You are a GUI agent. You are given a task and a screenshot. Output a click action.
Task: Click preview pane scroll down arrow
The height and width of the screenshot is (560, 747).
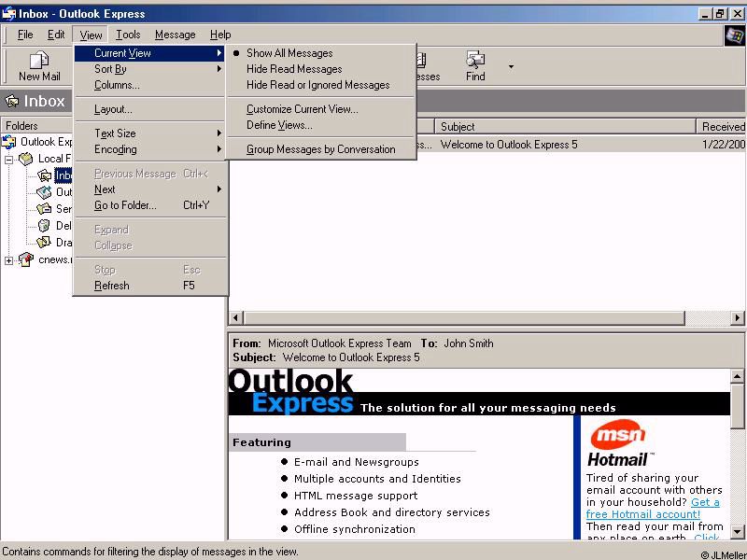click(x=737, y=531)
